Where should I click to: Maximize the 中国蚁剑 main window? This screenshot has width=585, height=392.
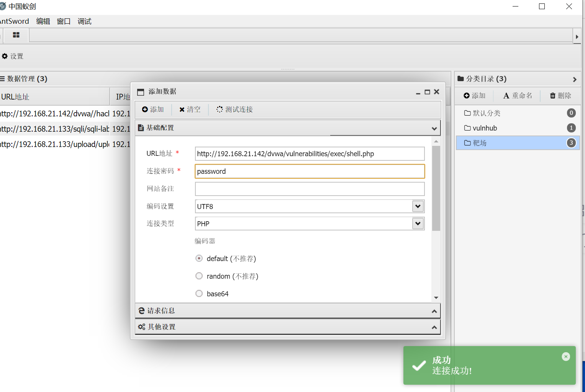point(542,7)
